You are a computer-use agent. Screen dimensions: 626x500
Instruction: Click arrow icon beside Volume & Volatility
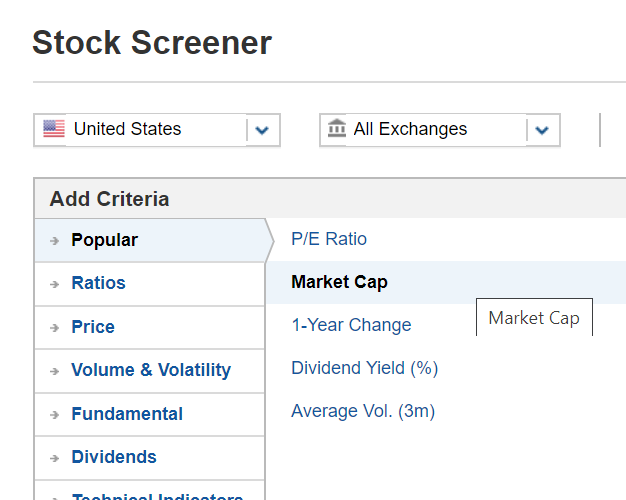[x=54, y=371]
